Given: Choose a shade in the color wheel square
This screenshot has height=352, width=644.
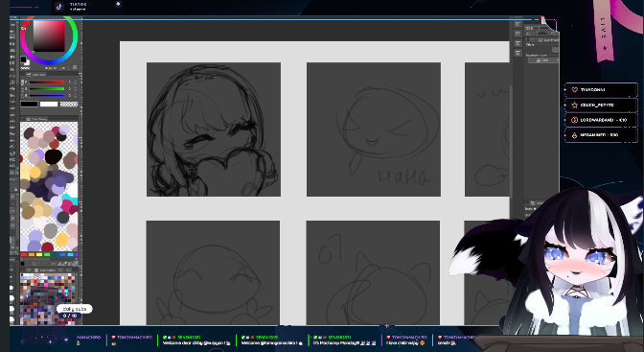Looking at the screenshot, I should (x=49, y=35).
